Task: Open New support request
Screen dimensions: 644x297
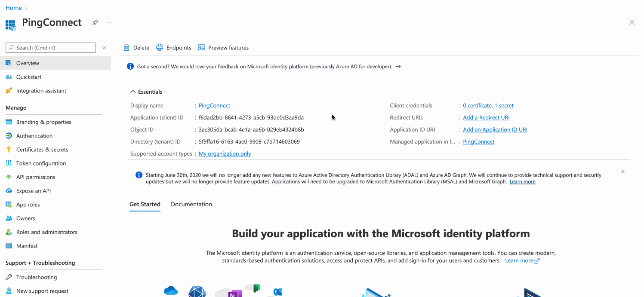Action: 42,291
